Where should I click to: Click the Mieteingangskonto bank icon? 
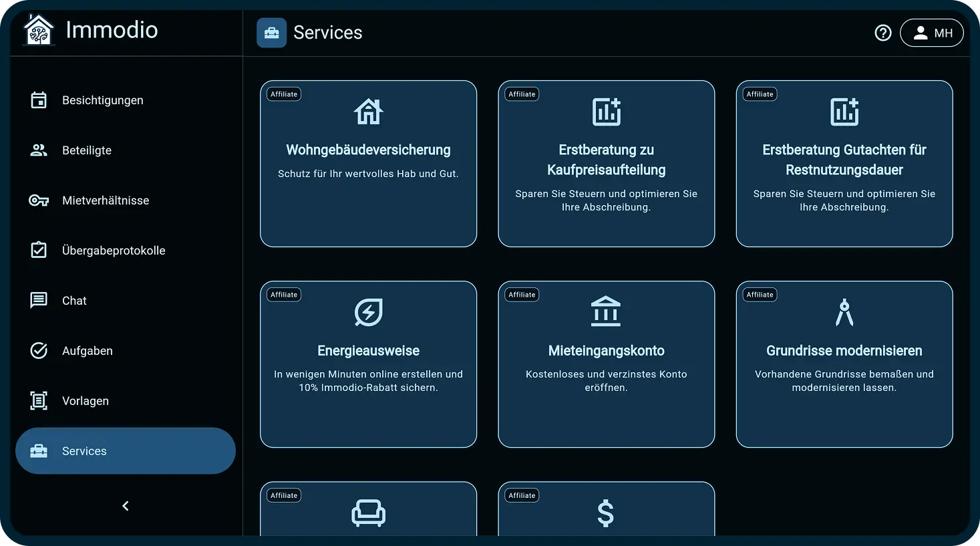[x=607, y=311]
